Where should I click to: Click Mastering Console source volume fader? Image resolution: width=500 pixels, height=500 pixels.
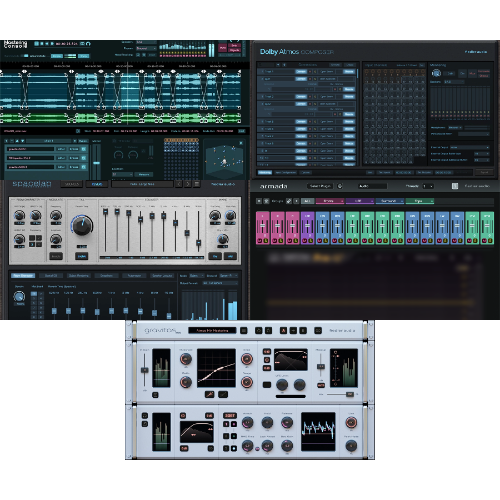(96, 163)
